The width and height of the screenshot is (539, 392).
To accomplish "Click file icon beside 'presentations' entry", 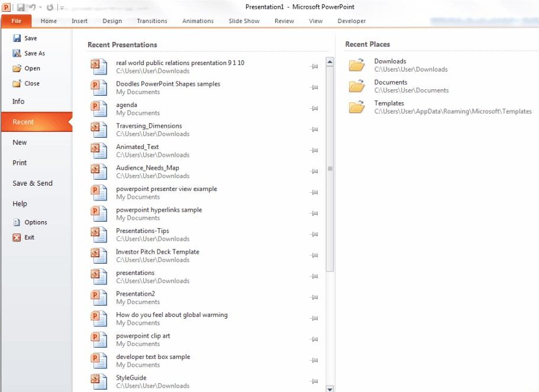I will point(99,277).
